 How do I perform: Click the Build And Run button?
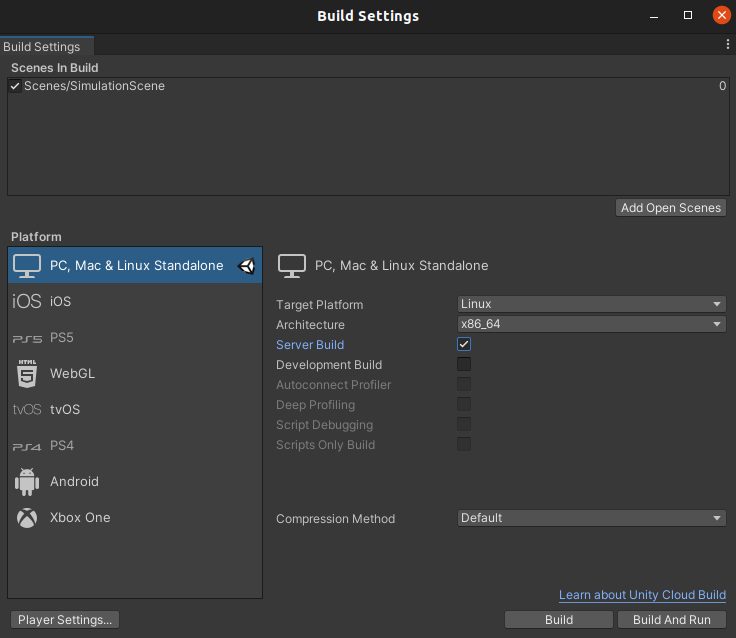(x=672, y=620)
